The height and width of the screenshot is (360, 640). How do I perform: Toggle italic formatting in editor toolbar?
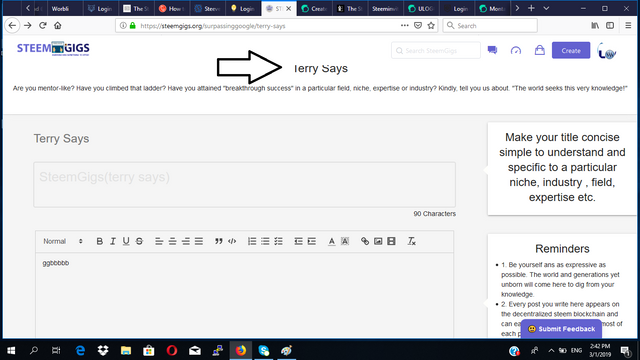113,241
